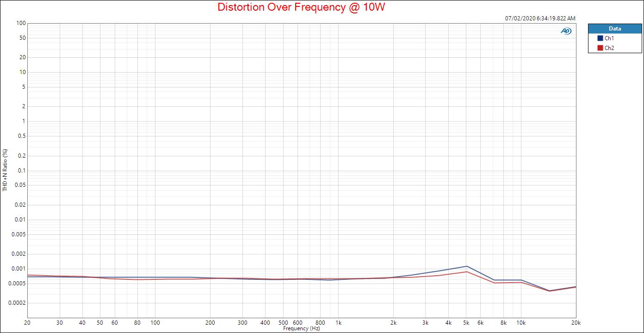Screen dimensions: 644x333
Task: Click the THD+N Ratio (%) axis label
Action: click(x=5, y=170)
